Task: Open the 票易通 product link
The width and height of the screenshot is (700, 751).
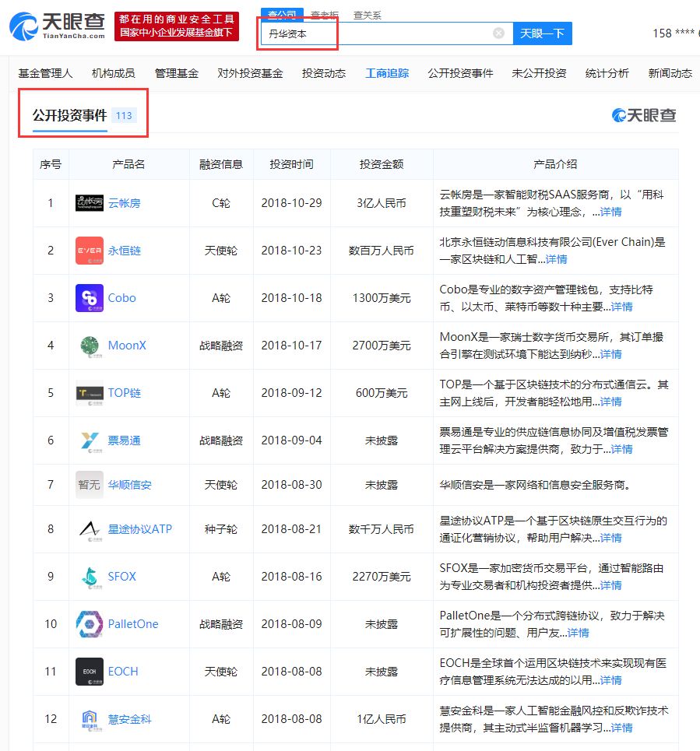Action: pyautogui.click(x=124, y=440)
